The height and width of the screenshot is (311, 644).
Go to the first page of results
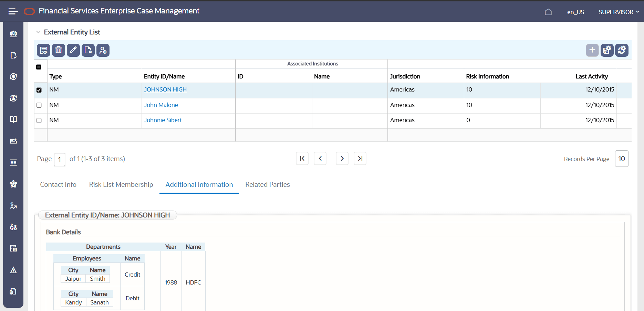click(x=302, y=159)
